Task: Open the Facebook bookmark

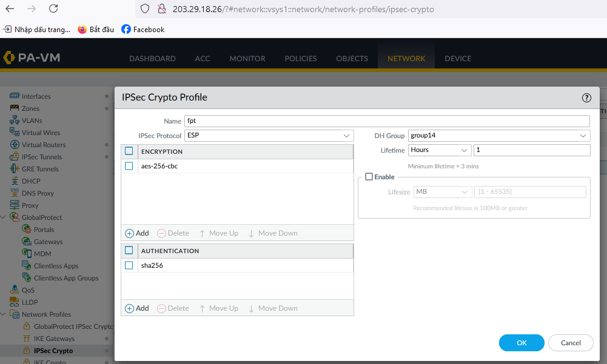Action: click(x=143, y=29)
